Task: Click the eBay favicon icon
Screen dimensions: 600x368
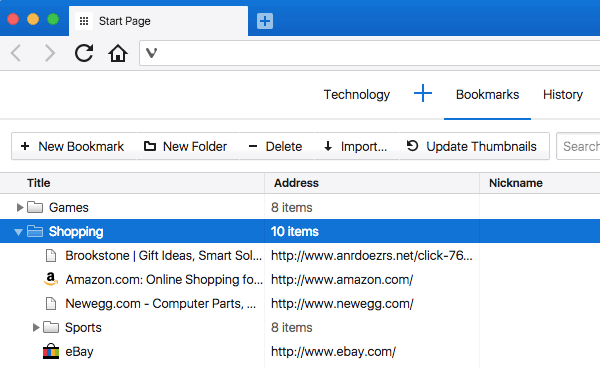Action: 51,351
